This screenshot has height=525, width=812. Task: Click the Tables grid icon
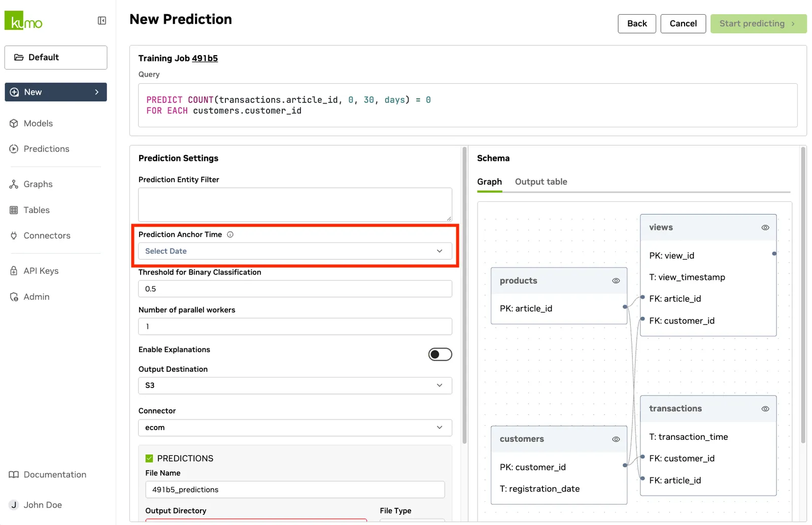(14, 210)
